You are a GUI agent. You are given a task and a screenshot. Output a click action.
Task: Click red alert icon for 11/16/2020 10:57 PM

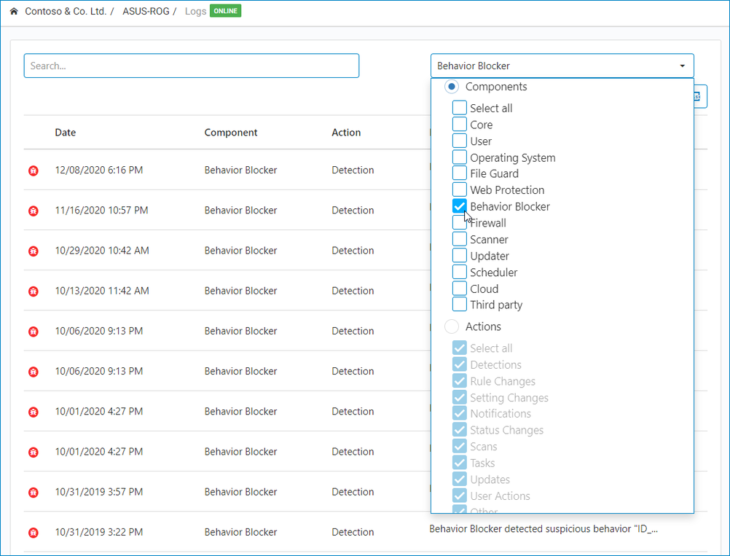(x=33, y=210)
